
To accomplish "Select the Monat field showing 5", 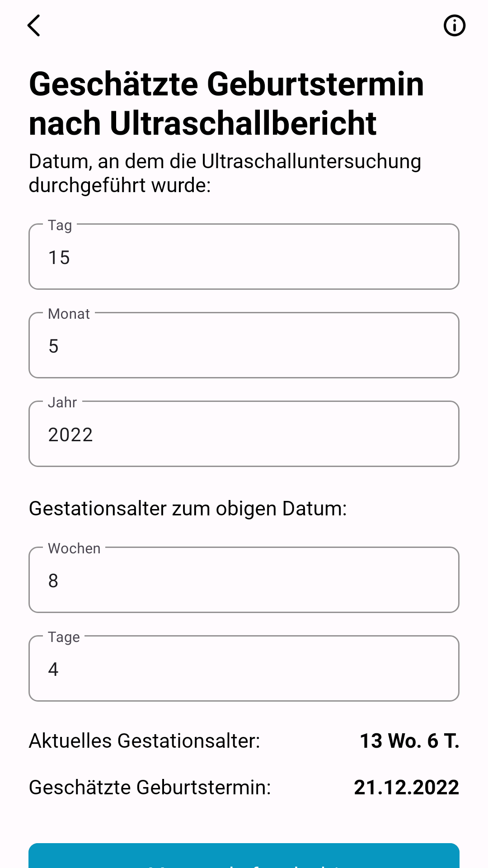I will 244,345.
